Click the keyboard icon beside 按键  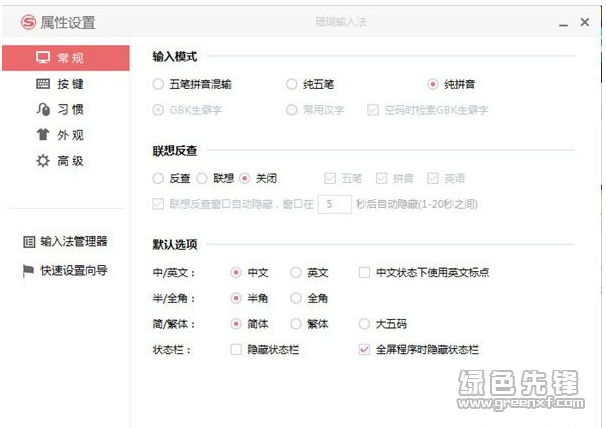[43, 84]
